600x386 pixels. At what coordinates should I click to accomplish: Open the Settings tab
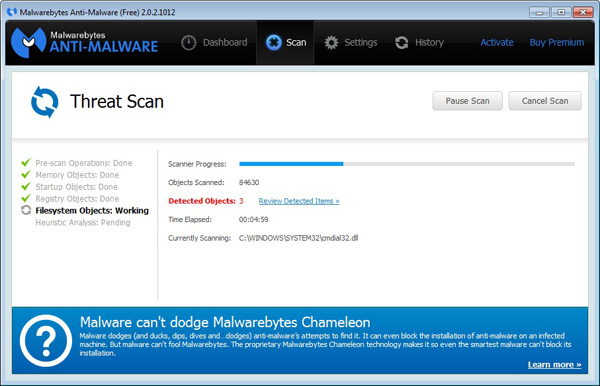click(351, 42)
